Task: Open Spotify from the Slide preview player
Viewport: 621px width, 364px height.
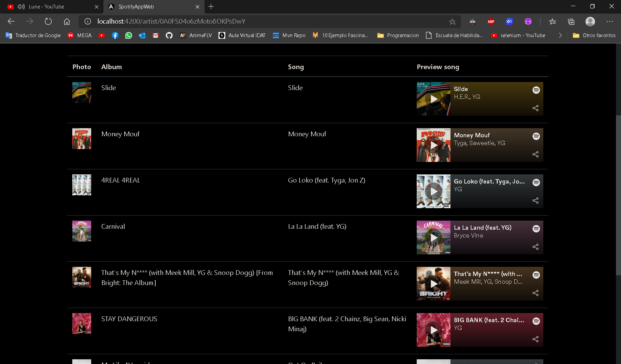Action: click(536, 90)
